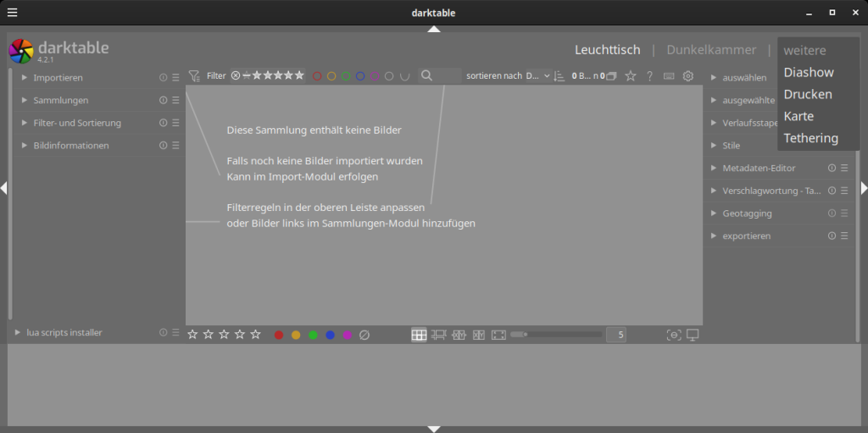868x433 pixels.
Task: Toggle the thumbnail overlays star icon
Action: [631, 76]
